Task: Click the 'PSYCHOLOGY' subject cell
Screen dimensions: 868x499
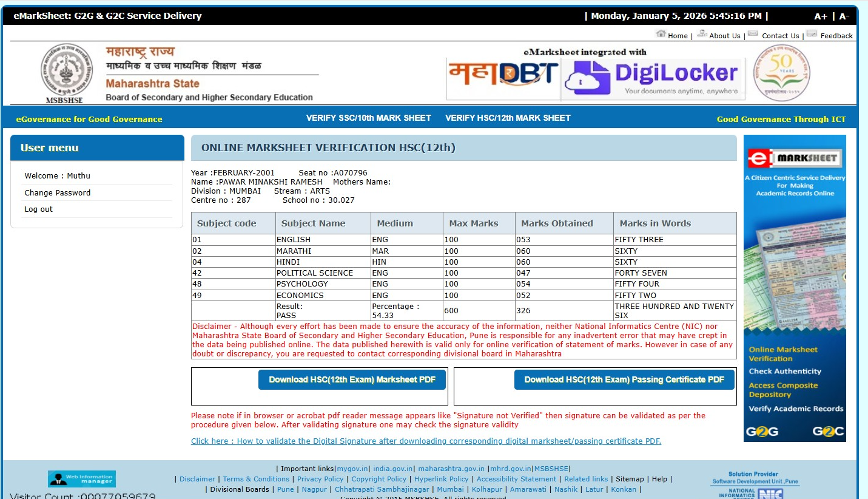Action: click(323, 284)
